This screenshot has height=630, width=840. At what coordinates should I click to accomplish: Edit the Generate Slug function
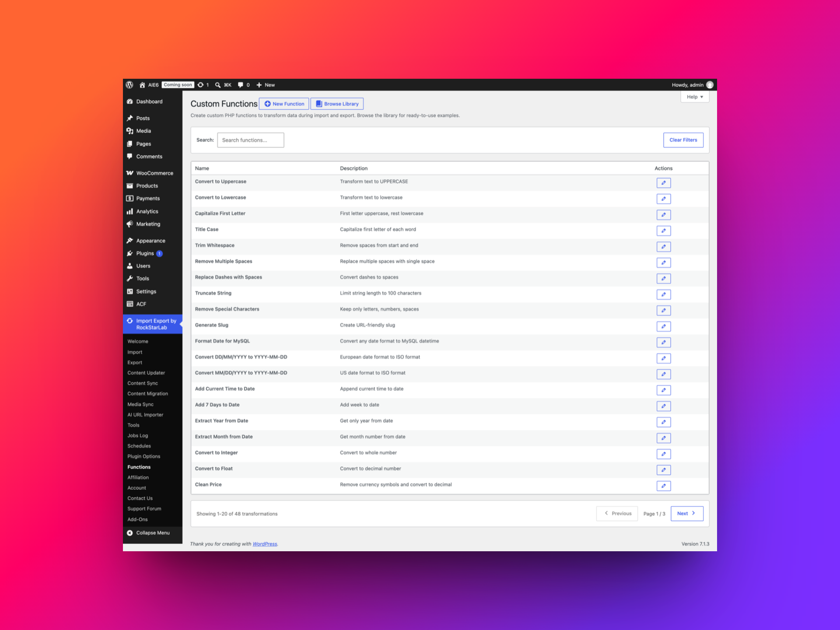(x=663, y=326)
